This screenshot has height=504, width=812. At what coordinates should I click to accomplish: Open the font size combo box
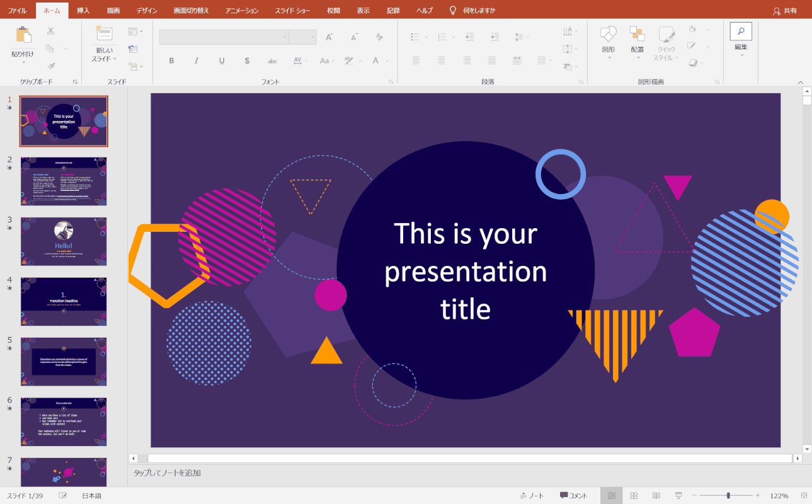click(303, 37)
